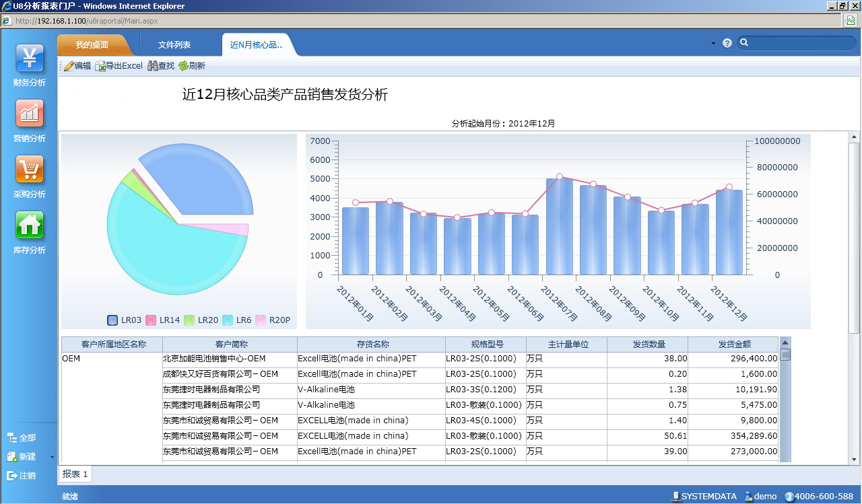
Task: Switch to the 文件列表 tab
Action: pyautogui.click(x=174, y=45)
